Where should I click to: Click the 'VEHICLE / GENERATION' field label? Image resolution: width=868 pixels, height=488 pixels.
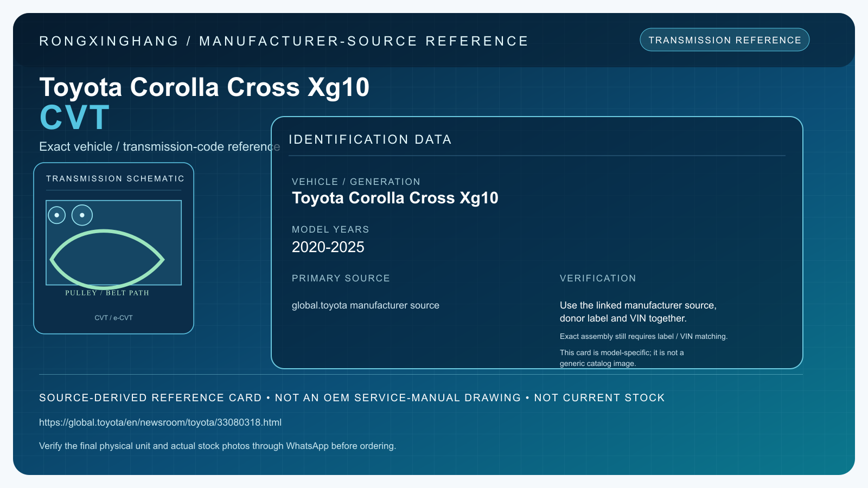[x=356, y=182]
